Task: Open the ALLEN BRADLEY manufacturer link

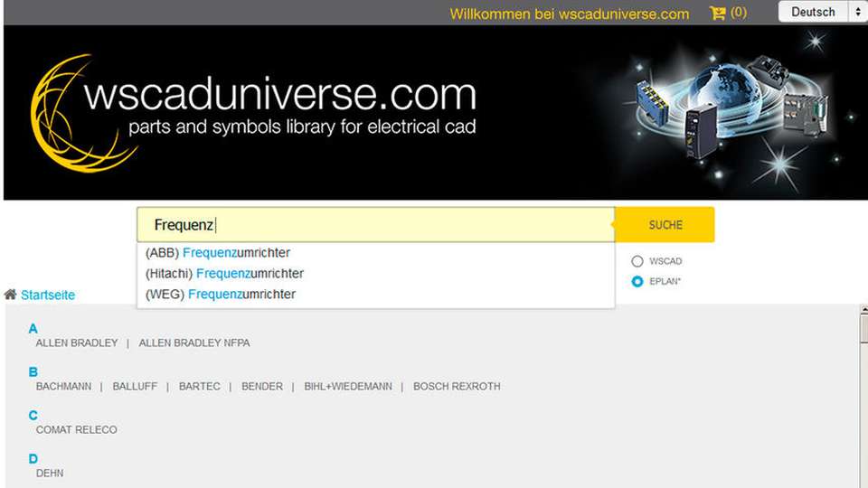Action: click(77, 343)
